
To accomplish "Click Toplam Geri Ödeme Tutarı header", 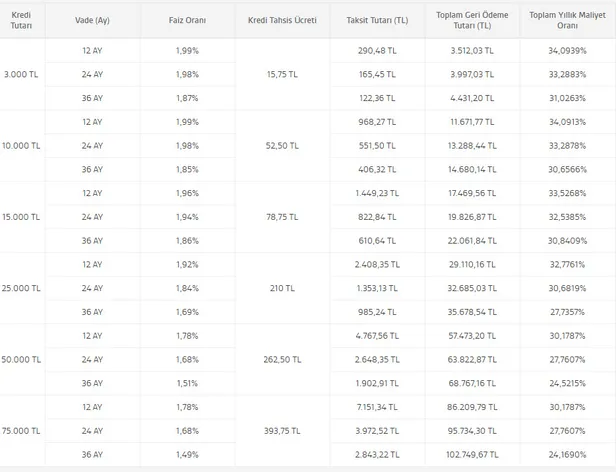I will pos(472,20).
